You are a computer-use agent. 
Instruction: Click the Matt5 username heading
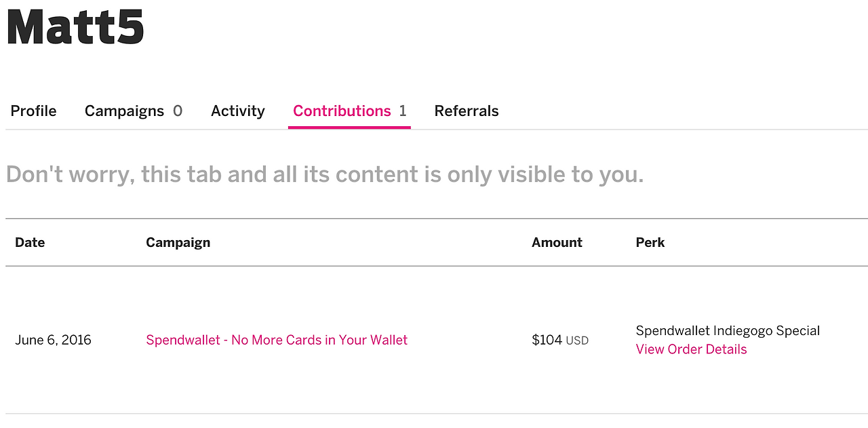coord(75,27)
